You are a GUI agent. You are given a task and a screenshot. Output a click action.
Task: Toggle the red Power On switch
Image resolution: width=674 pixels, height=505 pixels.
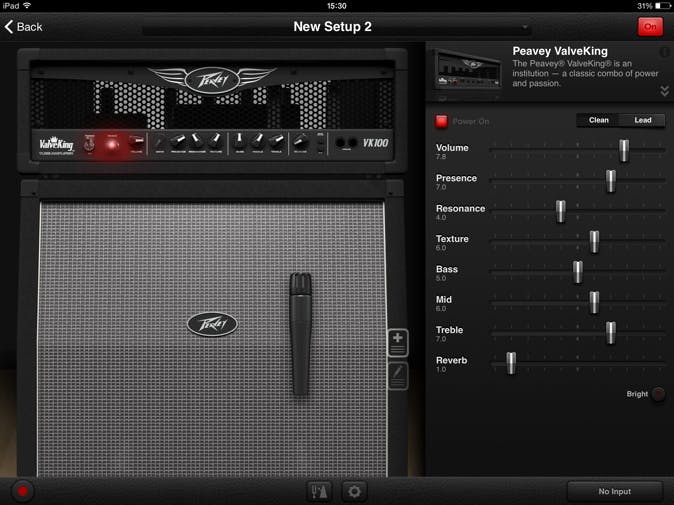(441, 122)
